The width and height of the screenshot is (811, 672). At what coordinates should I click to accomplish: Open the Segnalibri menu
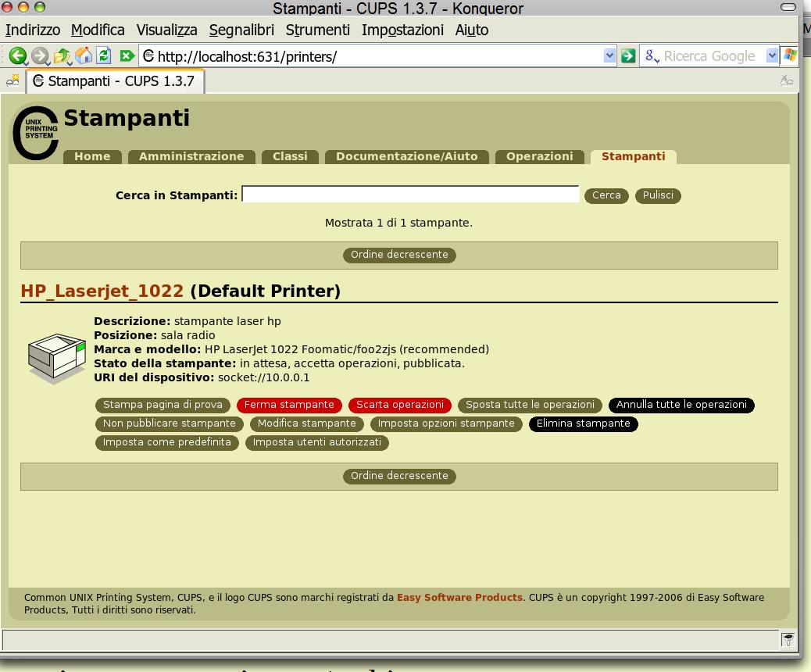pos(241,30)
